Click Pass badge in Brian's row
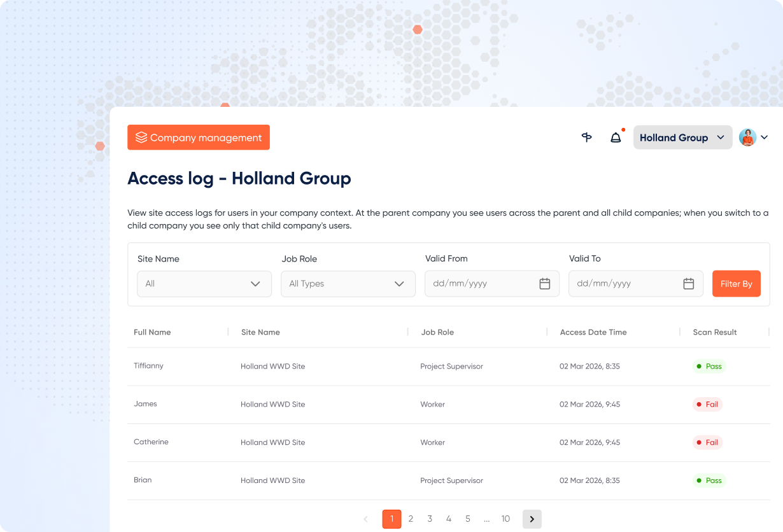Screen dimensions: 783x532 709,481
